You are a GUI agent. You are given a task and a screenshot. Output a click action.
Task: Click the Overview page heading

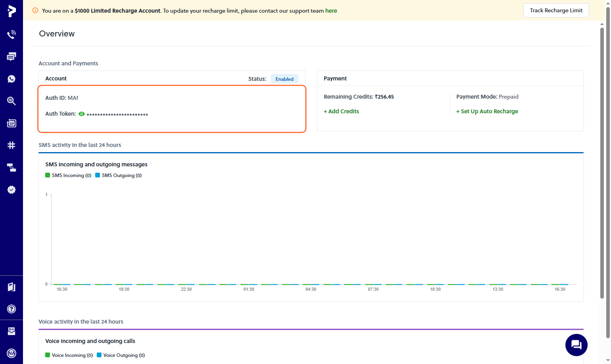point(57,34)
